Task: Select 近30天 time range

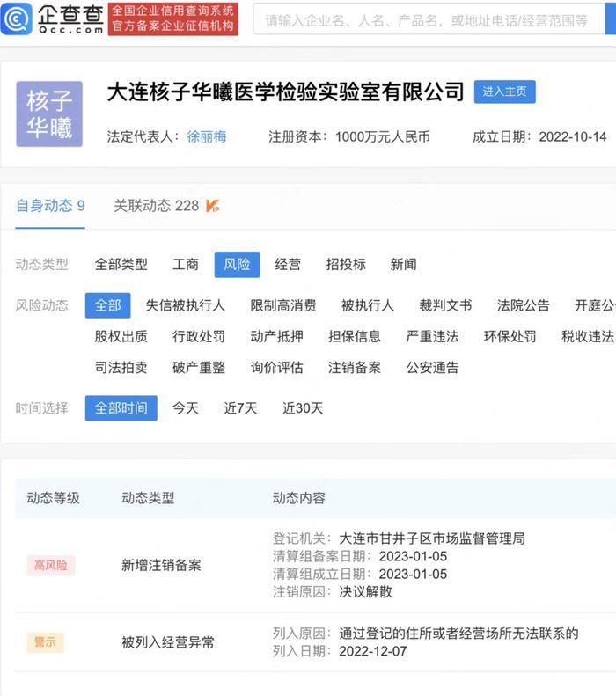Action: click(303, 408)
